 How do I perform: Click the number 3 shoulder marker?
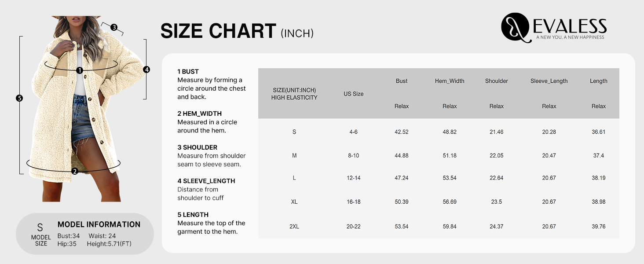click(114, 27)
